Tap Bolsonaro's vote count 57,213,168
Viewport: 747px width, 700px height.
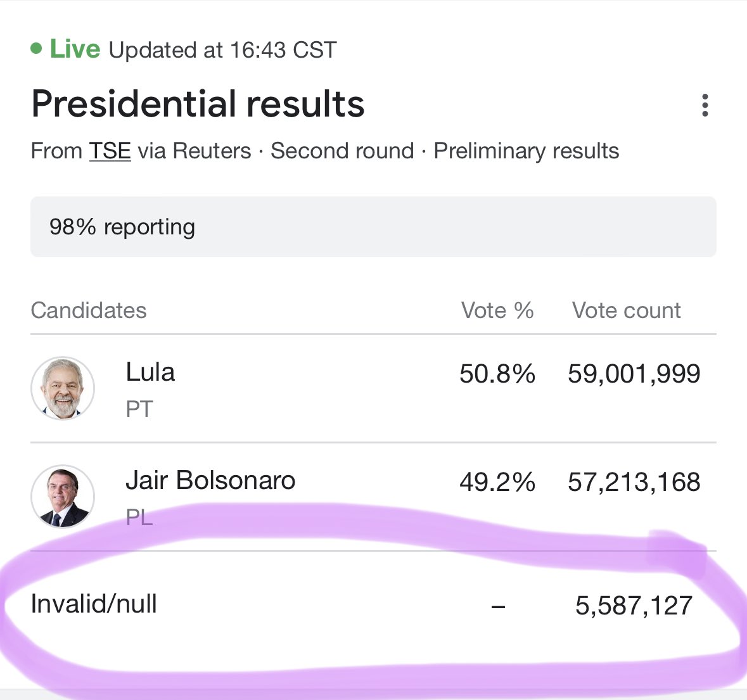tap(634, 482)
